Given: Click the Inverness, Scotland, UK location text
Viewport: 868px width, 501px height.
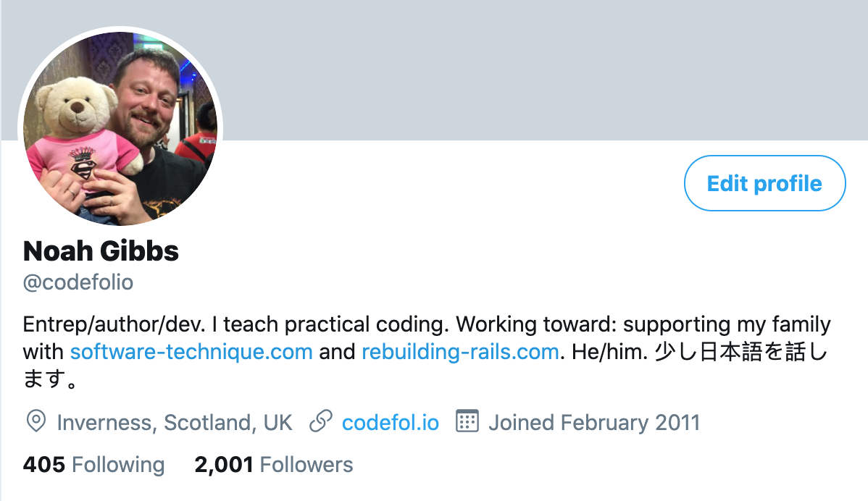Looking at the screenshot, I should click(175, 422).
